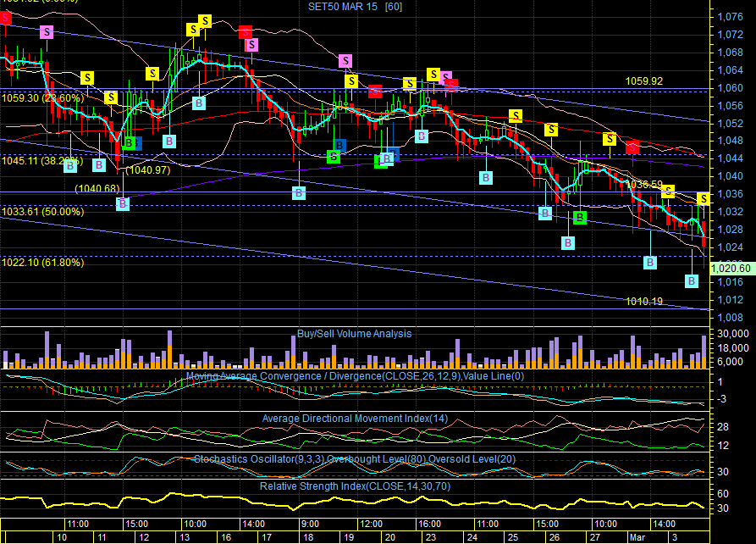This screenshot has height=544, width=756.
Task: Click the 1,076 price axis value
Action: [731, 18]
